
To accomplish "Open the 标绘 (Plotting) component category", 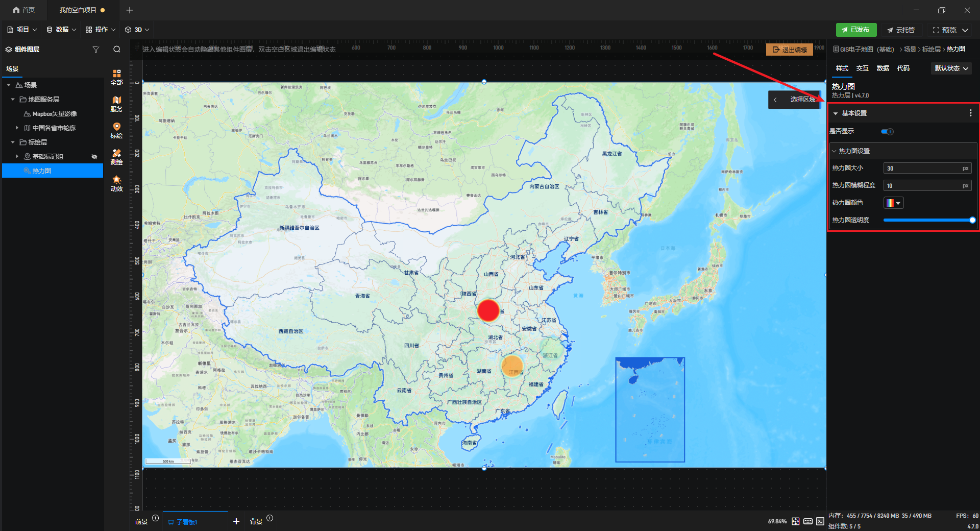I will 116,130.
